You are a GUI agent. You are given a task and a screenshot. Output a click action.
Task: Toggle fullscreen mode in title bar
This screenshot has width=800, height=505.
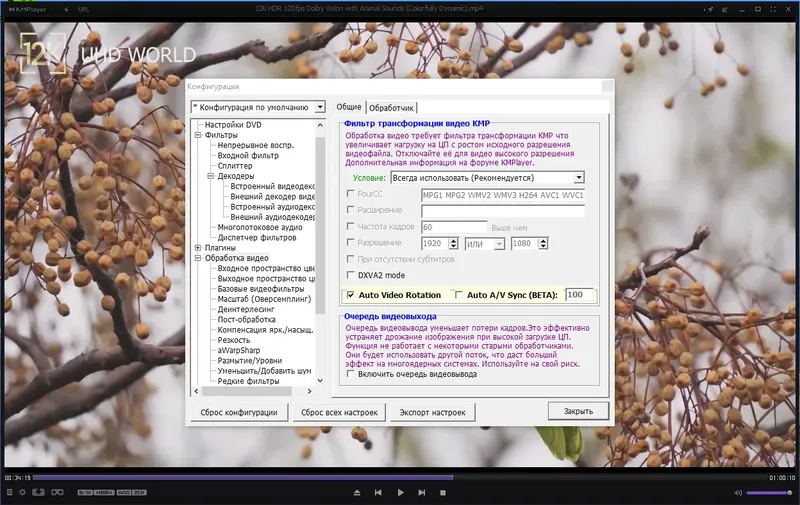(773, 9)
